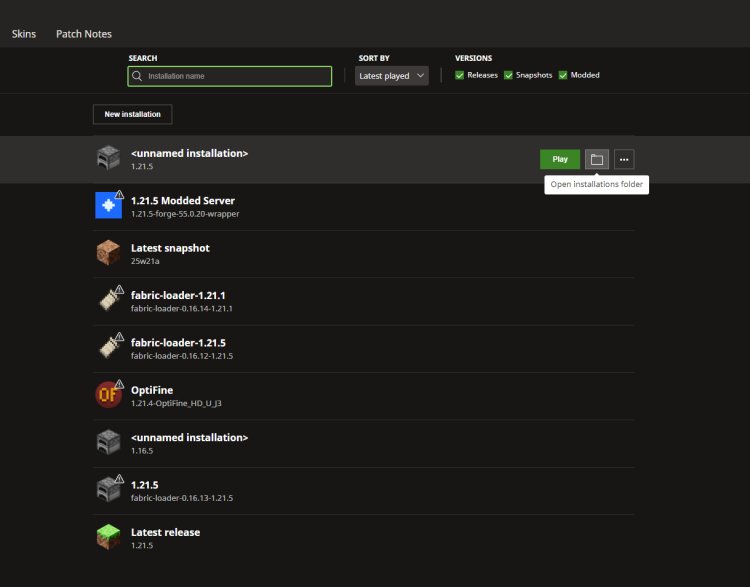Click warning triangle on fabric-loader-1.21.1

coord(120,289)
